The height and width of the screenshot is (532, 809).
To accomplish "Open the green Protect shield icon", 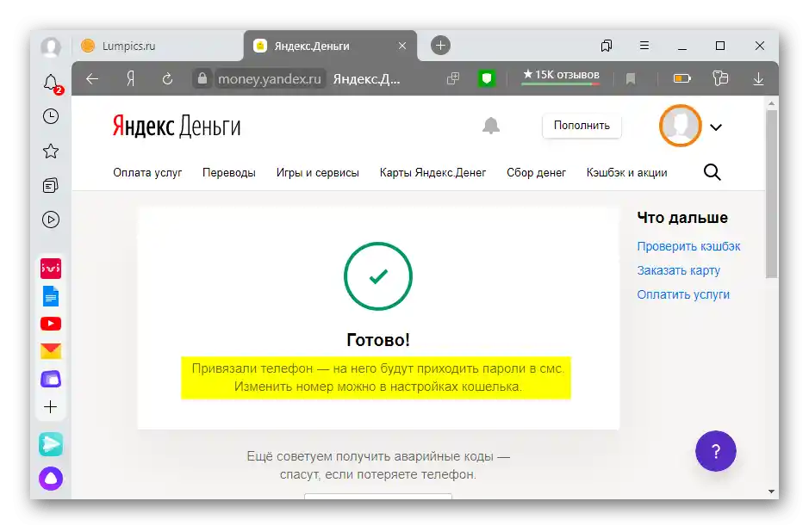I will tap(486, 78).
